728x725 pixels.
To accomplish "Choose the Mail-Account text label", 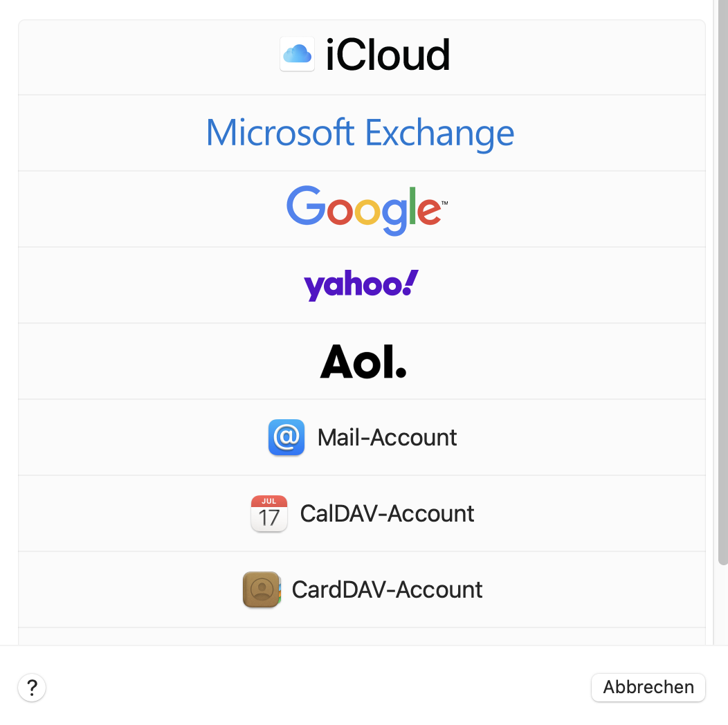I will (x=387, y=437).
